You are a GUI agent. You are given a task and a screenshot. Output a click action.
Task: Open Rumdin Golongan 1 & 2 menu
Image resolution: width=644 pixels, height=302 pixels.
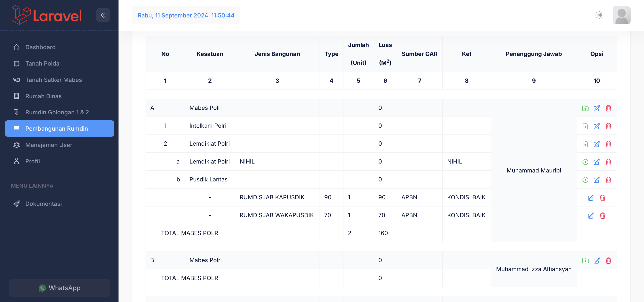(x=57, y=112)
